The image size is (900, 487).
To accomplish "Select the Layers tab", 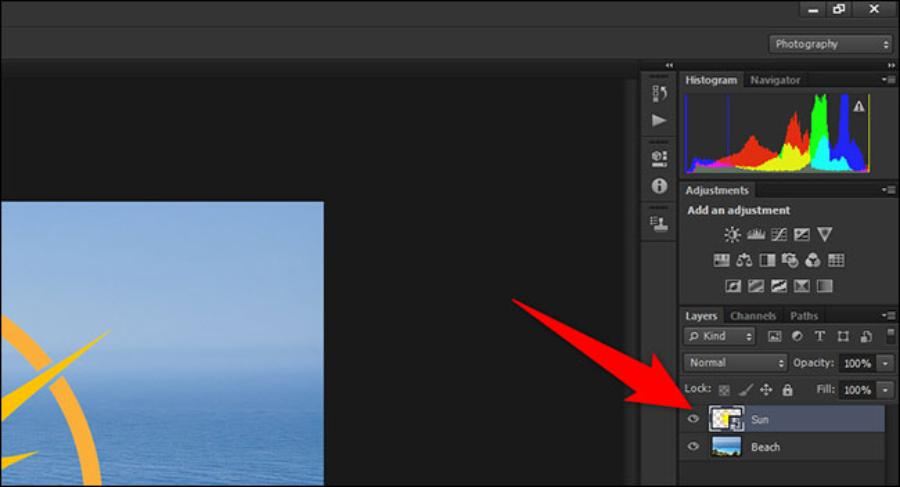I will [701, 316].
